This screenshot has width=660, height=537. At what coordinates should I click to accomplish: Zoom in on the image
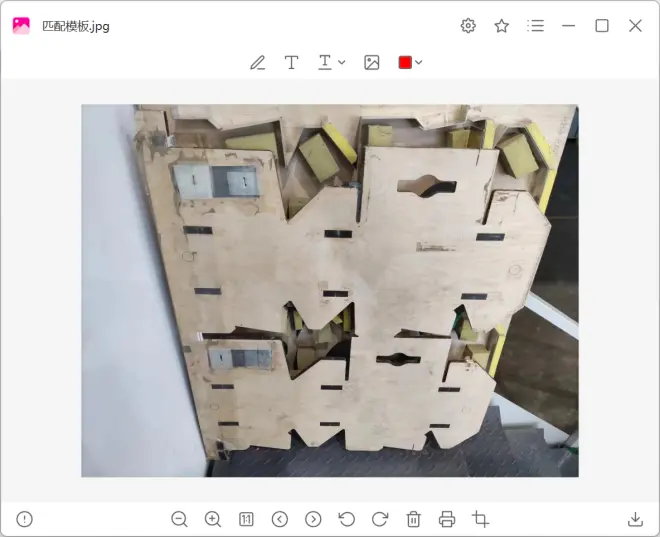pos(213,519)
